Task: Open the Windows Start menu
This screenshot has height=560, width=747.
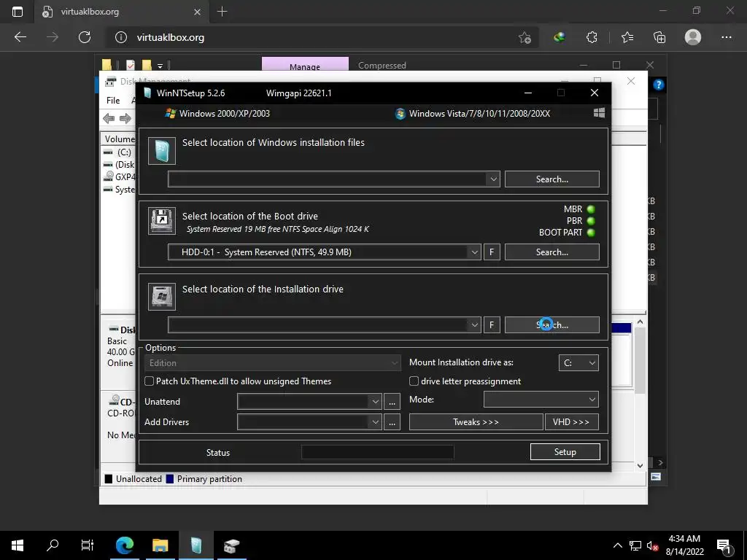Action: pos(18,545)
